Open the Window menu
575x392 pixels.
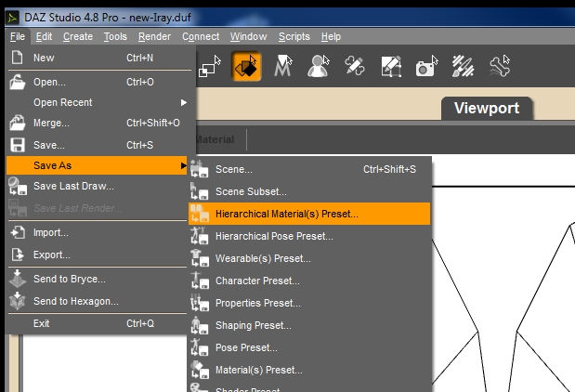248,36
